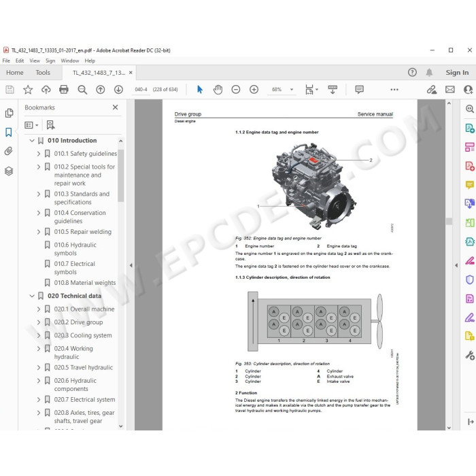
Task: Open the Edit menu
Action: 20,61
